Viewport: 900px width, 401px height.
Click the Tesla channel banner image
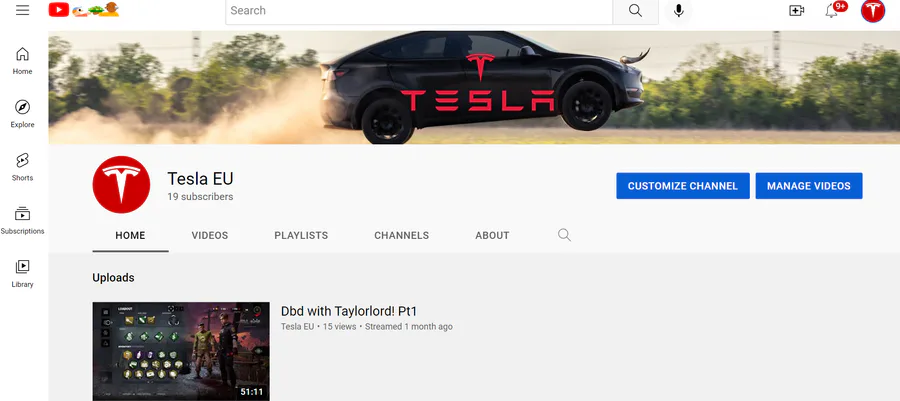pyautogui.click(x=474, y=87)
